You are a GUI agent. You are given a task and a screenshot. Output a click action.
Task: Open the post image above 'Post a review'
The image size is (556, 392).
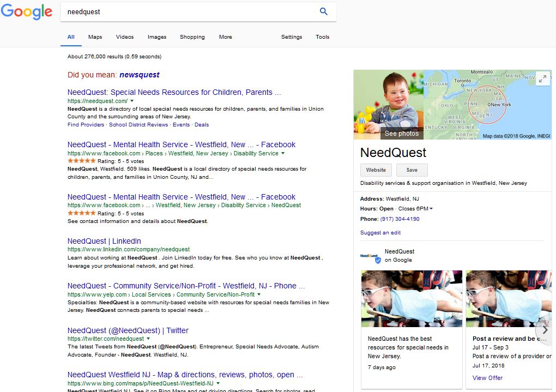(509, 299)
